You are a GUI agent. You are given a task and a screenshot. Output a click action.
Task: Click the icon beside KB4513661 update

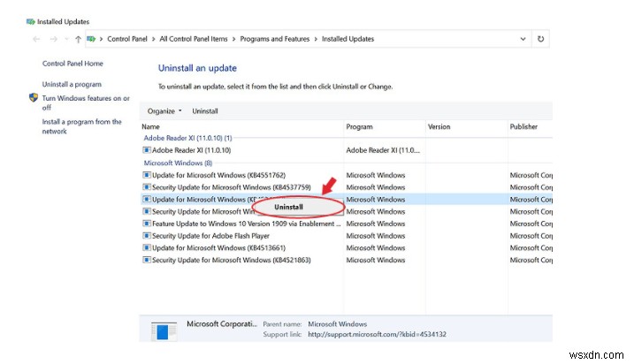[147, 247]
